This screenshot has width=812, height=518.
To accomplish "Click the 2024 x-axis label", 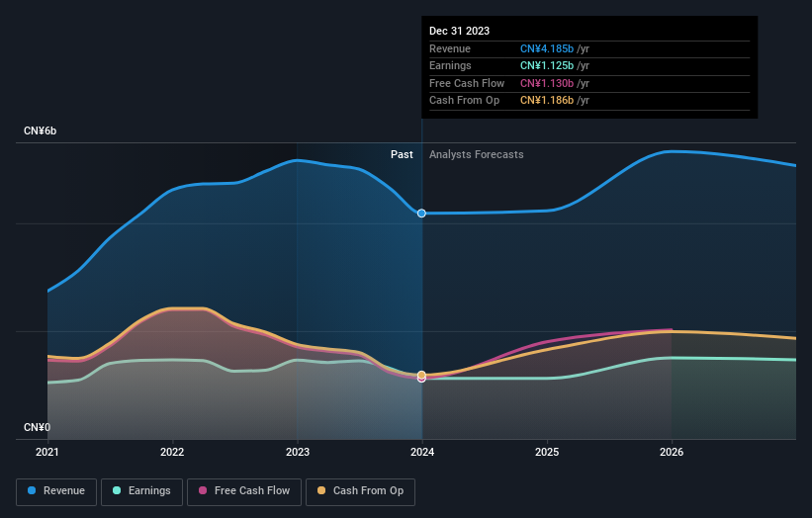I will [422, 453].
